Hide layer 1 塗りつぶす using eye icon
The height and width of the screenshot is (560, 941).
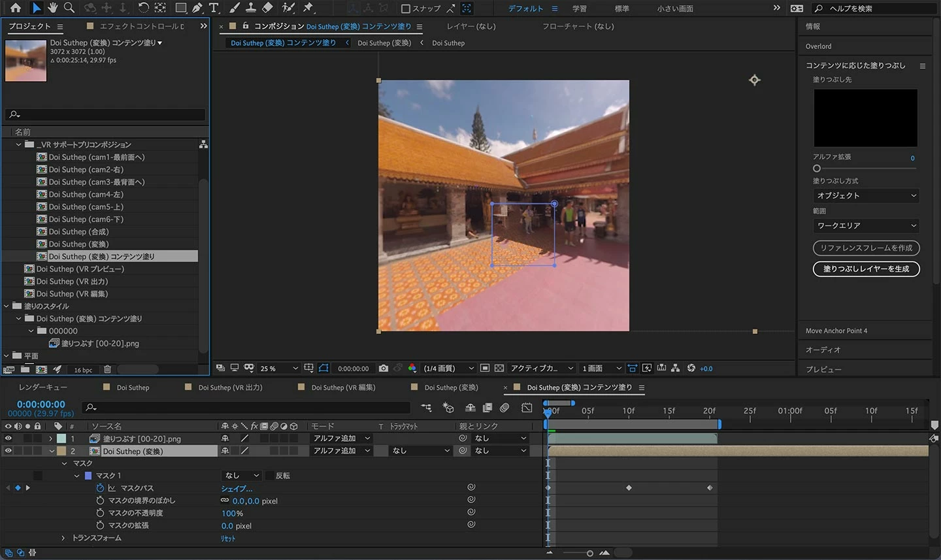pos(8,438)
